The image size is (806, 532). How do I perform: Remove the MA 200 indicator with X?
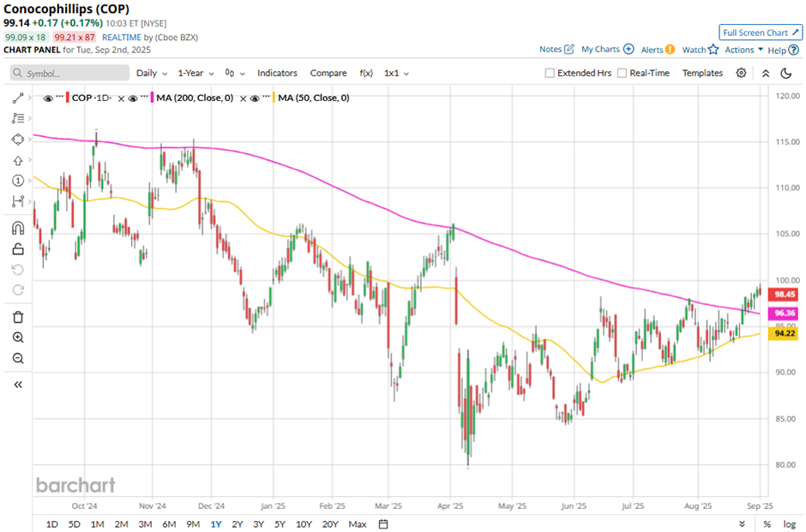(244, 98)
